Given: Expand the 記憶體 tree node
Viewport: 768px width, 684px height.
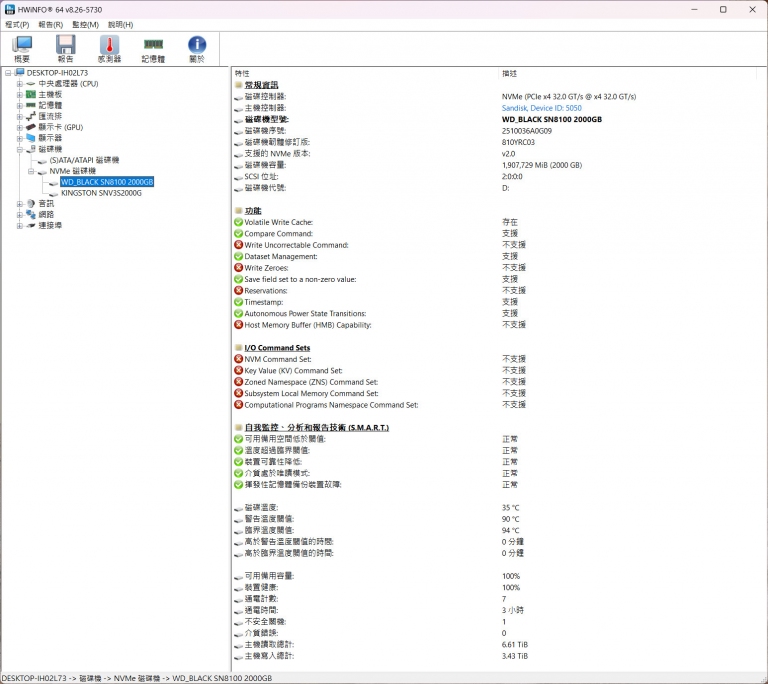Looking at the screenshot, I should click(x=20, y=105).
